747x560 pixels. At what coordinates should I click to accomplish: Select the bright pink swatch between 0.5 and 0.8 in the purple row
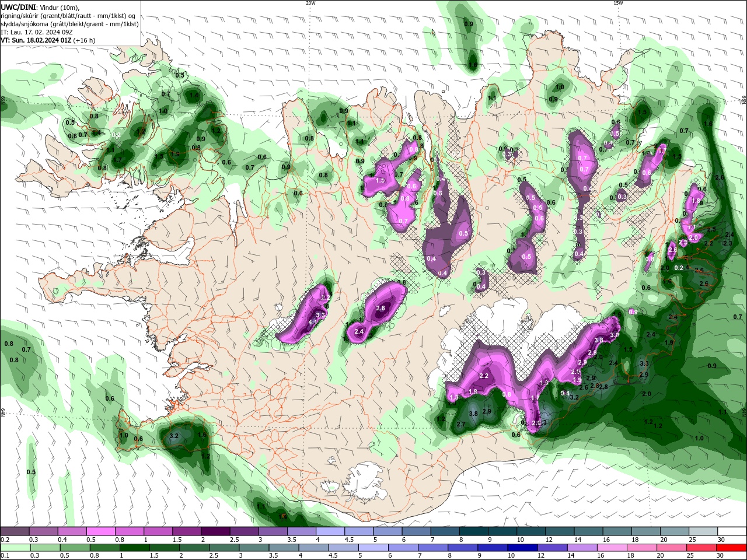100,531
